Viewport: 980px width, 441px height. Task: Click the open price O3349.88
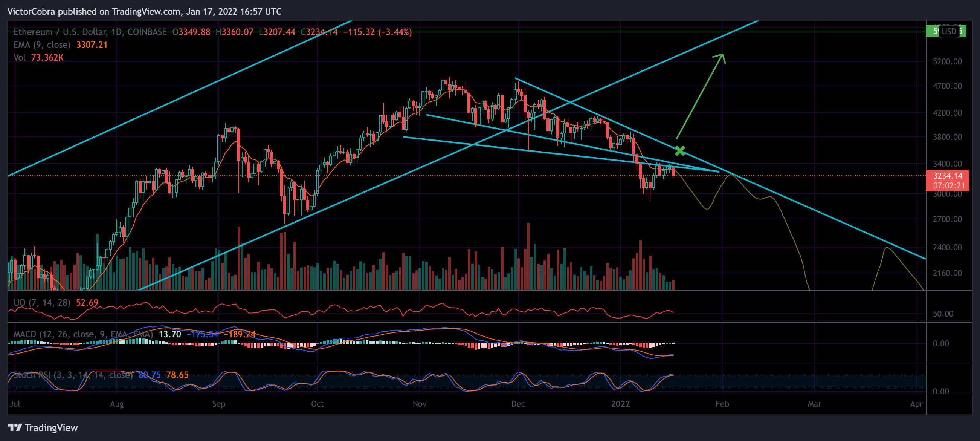(191, 32)
